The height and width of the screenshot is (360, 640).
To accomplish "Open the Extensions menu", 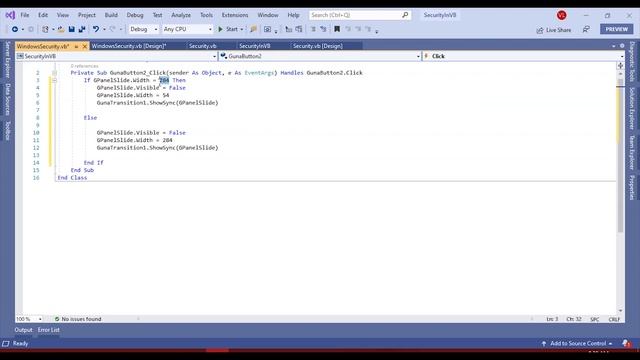I will point(235,15).
